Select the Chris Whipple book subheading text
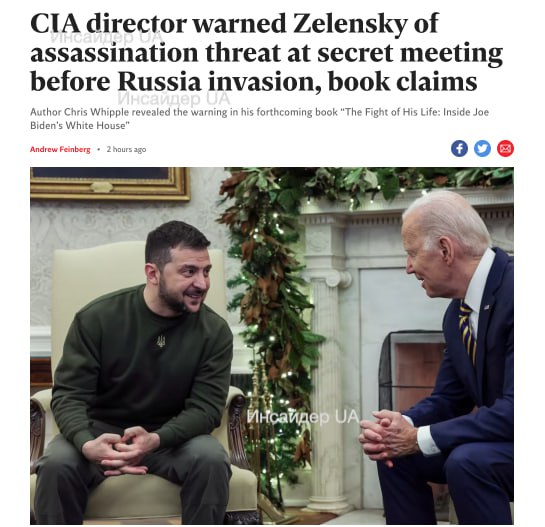Viewport: 545px width, 527px height. [260, 119]
